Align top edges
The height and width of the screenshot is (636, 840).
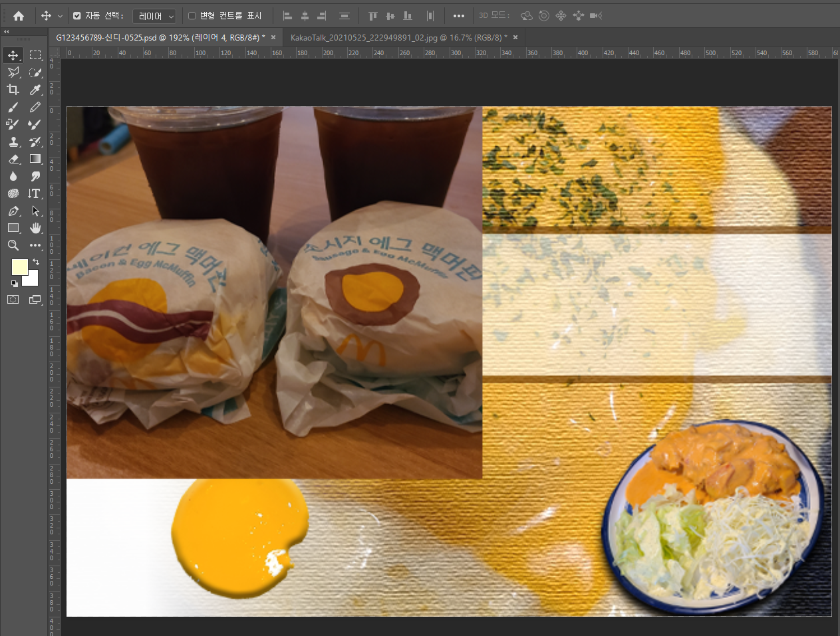click(372, 15)
